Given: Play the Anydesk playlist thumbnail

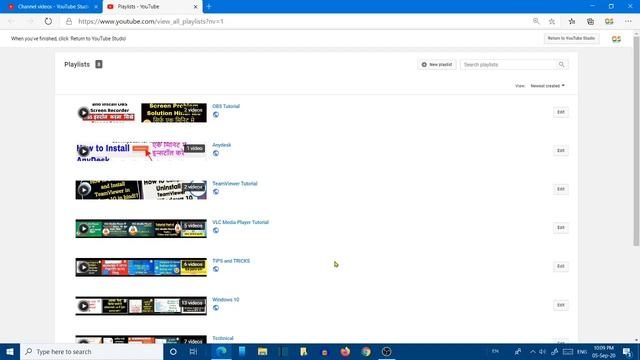Looking at the screenshot, I should tap(84, 151).
